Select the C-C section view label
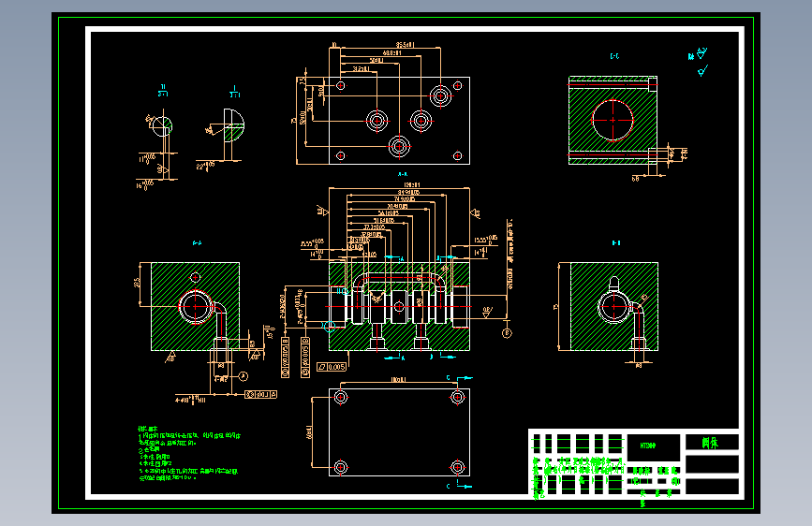Image resolution: width=812 pixels, height=526 pixels. (614, 56)
